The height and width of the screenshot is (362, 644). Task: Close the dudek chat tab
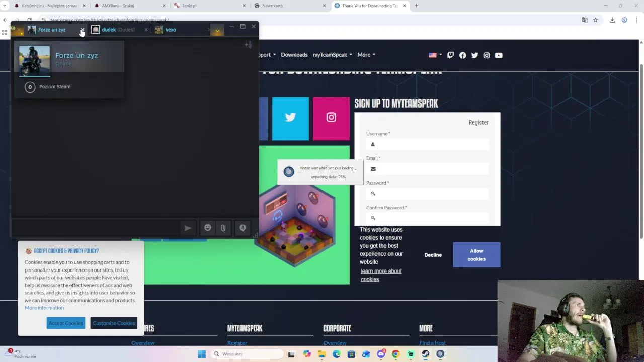click(146, 30)
